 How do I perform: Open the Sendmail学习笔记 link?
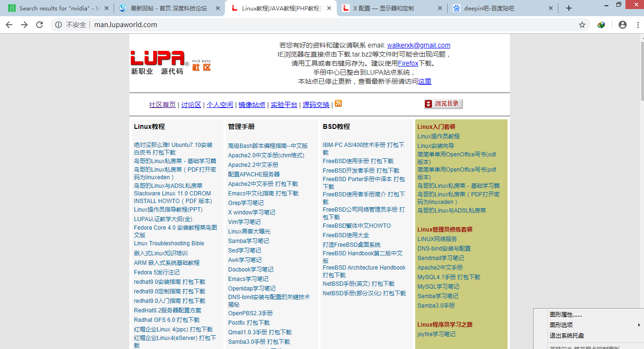tap(440, 258)
